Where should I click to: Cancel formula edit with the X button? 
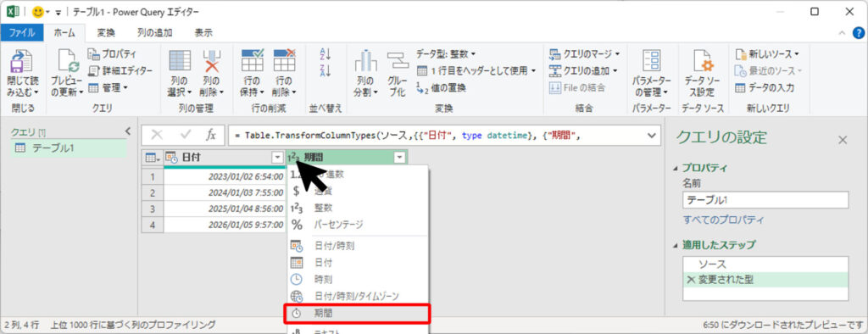click(x=157, y=135)
